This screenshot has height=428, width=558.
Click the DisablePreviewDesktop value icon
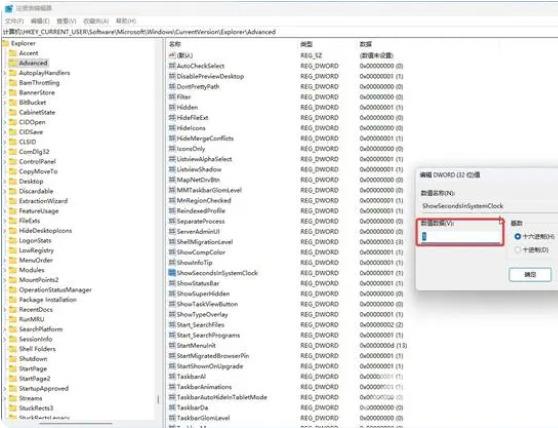coord(172,76)
